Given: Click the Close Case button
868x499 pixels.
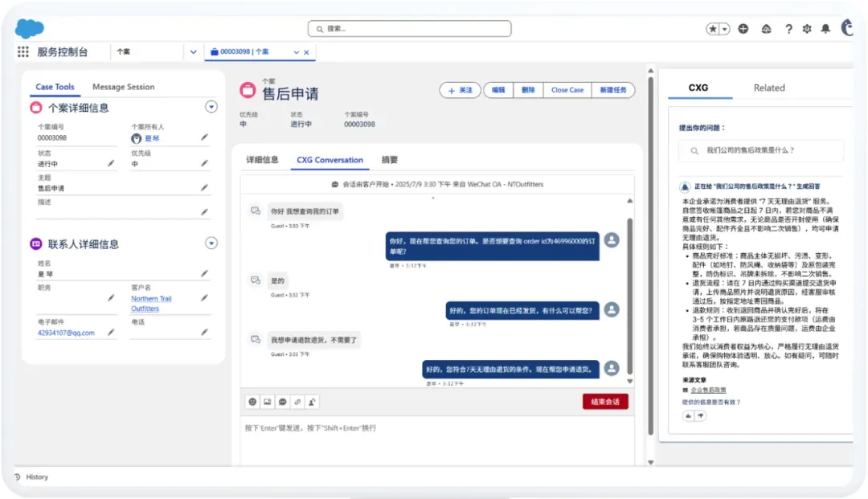Looking at the screenshot, I should point(567,90).
